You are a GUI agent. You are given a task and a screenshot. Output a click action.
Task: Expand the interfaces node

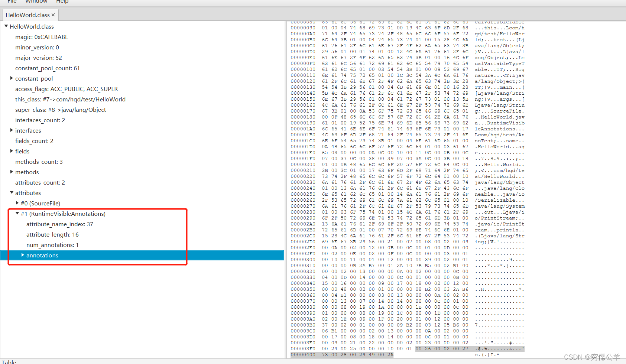(x=12, y=130)
